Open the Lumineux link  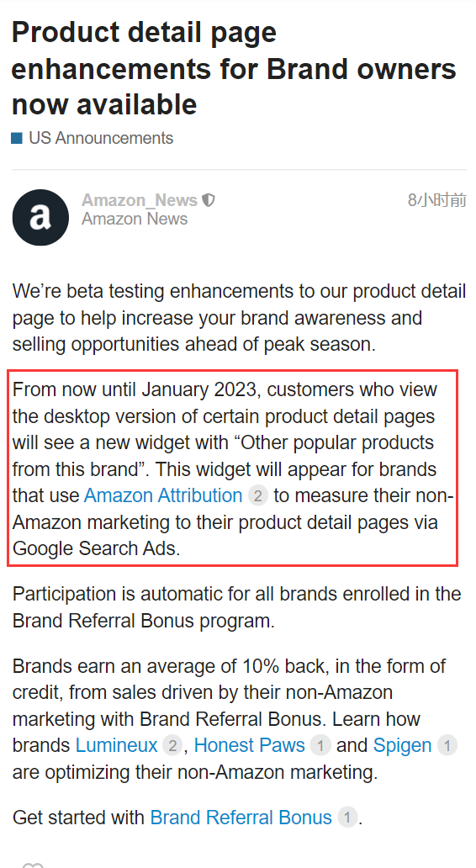[117, 746]
